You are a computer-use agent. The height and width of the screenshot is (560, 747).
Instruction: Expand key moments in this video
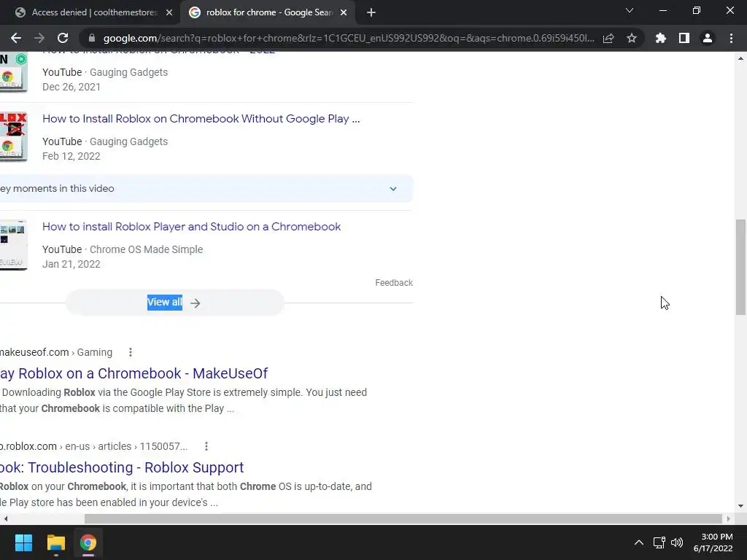tap(206, 189)
